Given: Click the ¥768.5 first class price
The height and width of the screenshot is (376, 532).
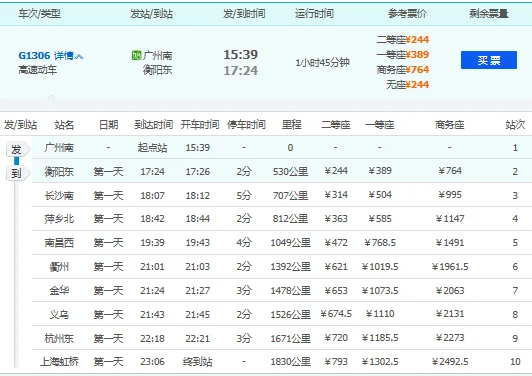Looking at the screenshot, I should coord(380,243).
